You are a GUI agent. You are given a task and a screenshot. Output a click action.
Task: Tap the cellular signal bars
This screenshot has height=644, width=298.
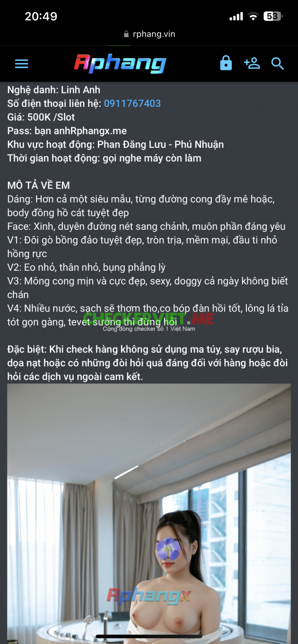(236, 17)
